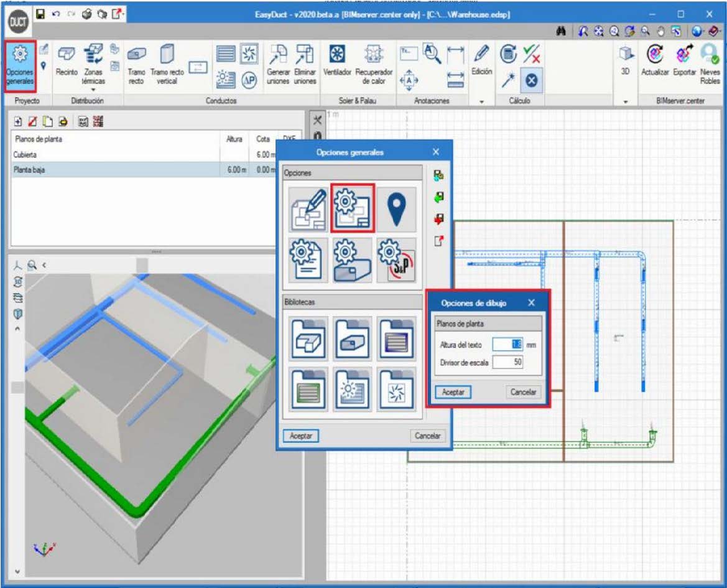This screenshot has width=727, height=588.
Task: Expand the Zonas térmicas dropdown arrow
Action: (x=93, y=89)
